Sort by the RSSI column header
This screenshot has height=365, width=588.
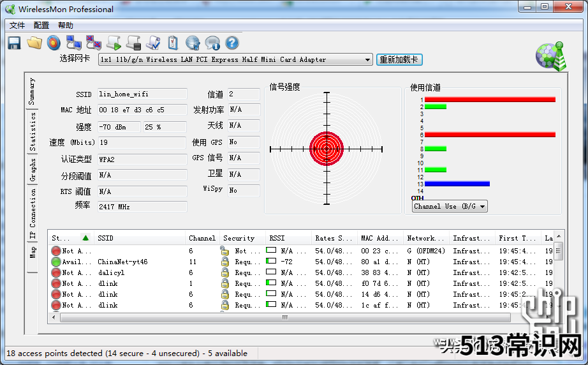(x=288, y=238)
